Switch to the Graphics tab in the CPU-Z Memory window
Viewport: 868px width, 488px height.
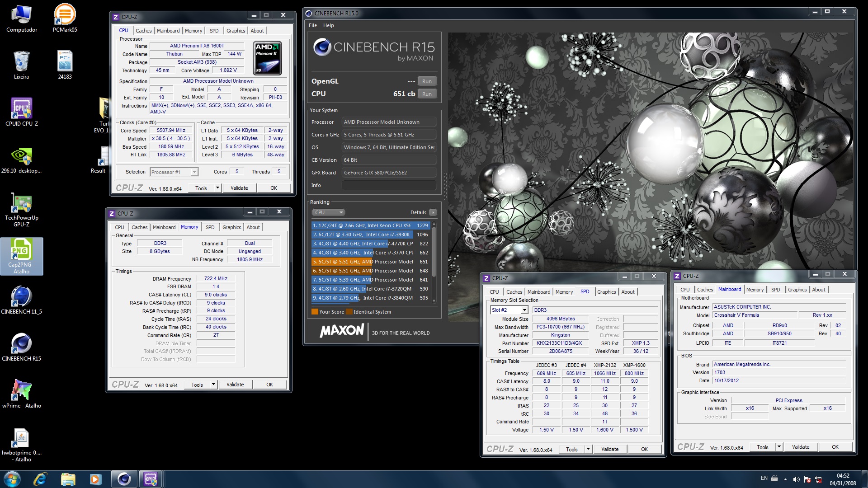click(x=232, y=227)
